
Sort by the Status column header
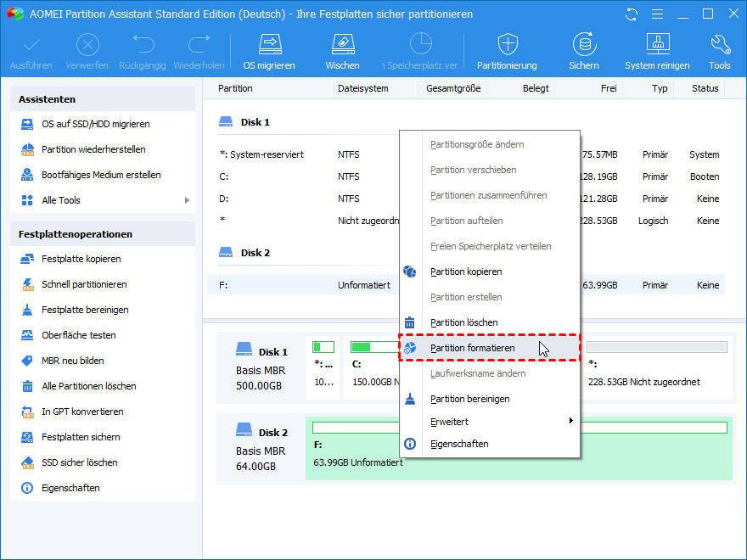pyautogui.click(x=705, y=88)
